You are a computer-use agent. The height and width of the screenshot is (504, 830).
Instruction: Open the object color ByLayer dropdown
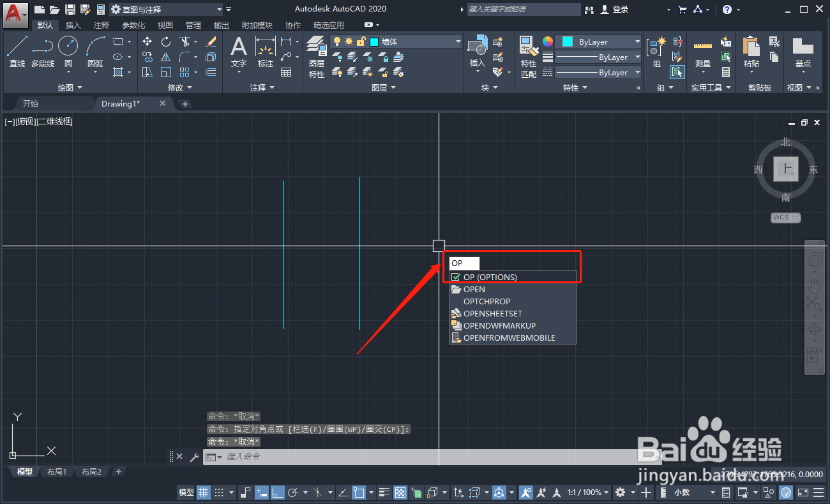click(x=598, y=41)
